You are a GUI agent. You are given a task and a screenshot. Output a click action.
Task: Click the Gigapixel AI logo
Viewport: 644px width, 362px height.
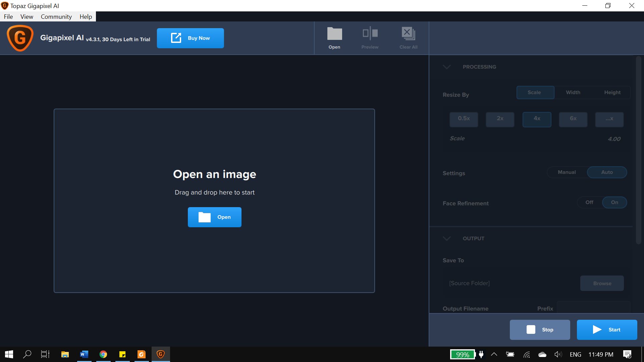click(x=20, y=38)
